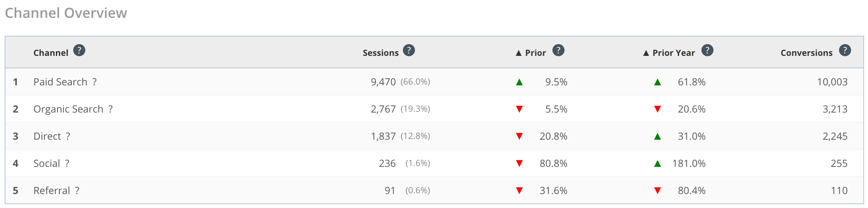Screen dimensions: 868x208
Task: Click help icon next to Channel header
Action: [79, 50]
